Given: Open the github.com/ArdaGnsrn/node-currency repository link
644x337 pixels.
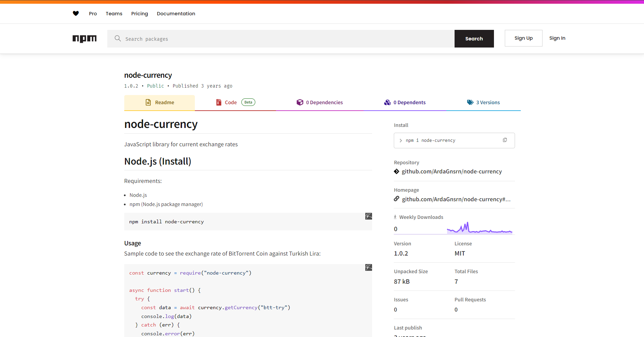Looking at the screenshot, I should [x=452, y=171].
